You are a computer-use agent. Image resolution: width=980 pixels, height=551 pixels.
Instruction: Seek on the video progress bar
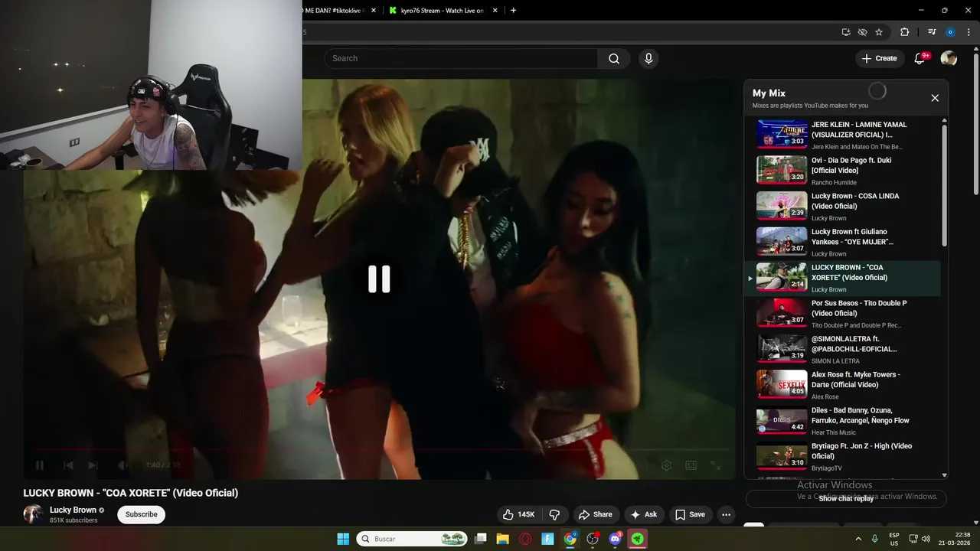(379, 449)
